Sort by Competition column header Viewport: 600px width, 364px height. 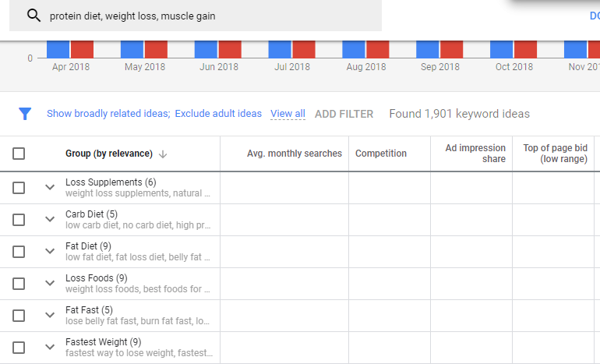(x=381, y=154)
